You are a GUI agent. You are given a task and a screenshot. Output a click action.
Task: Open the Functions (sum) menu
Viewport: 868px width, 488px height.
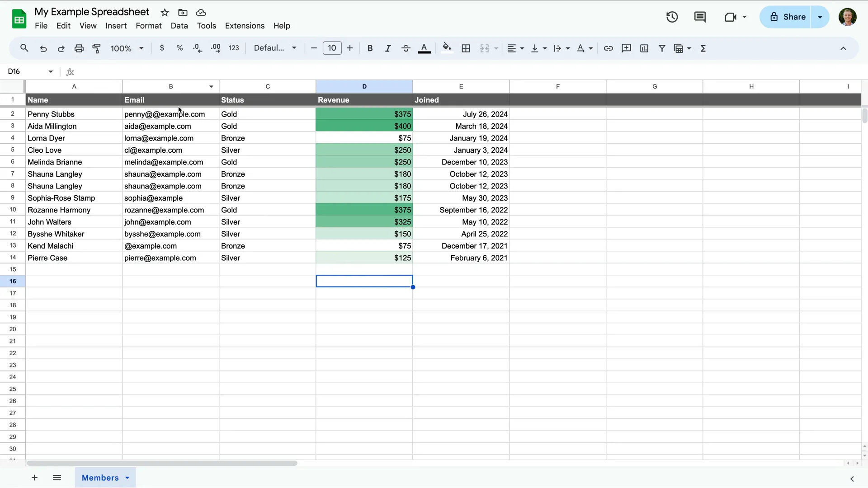703,48
